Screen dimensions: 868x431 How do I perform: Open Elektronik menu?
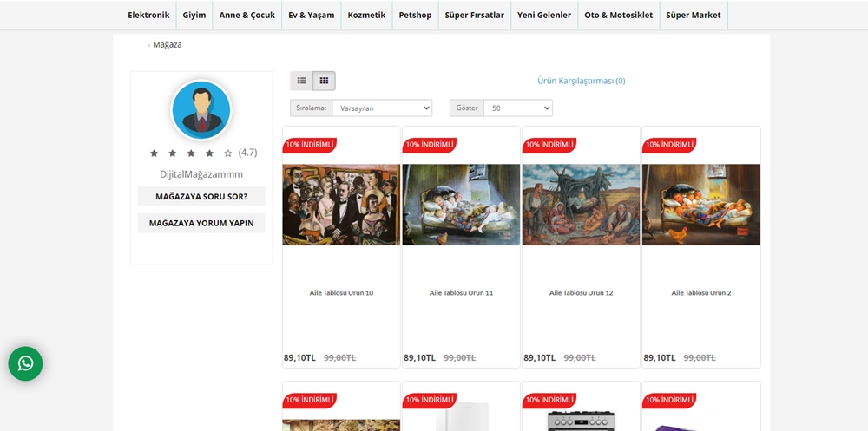tap(148, 15)
